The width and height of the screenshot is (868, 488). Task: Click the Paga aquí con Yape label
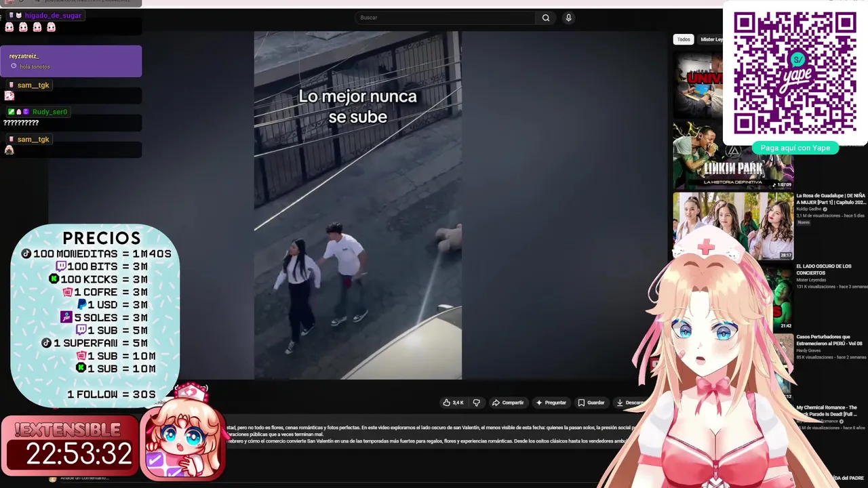click(x=795, y=148)
